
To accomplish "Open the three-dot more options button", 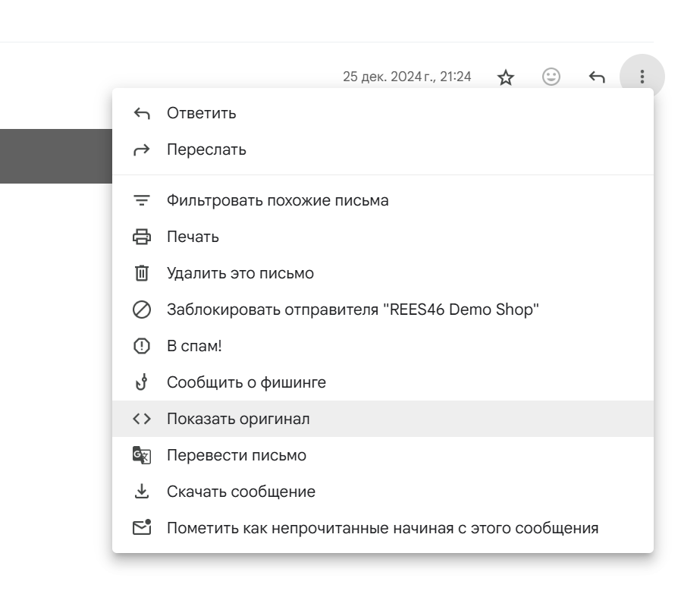I will pos(642,77).
